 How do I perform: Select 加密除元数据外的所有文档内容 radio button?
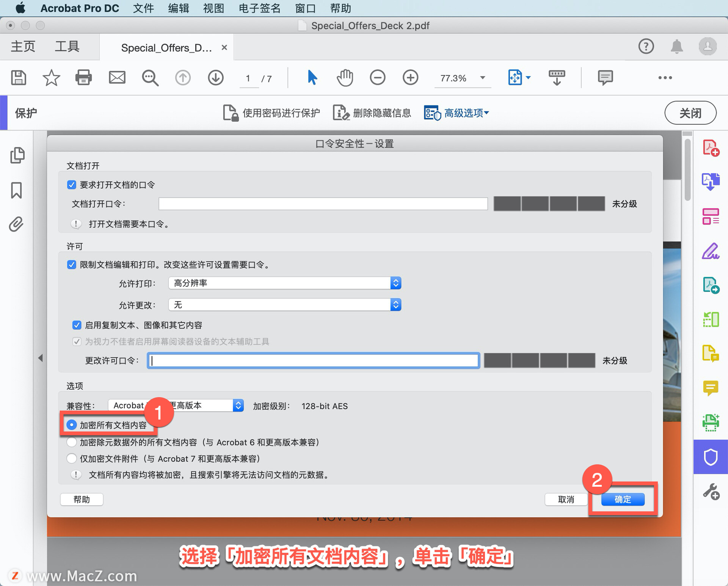[71, 442]
